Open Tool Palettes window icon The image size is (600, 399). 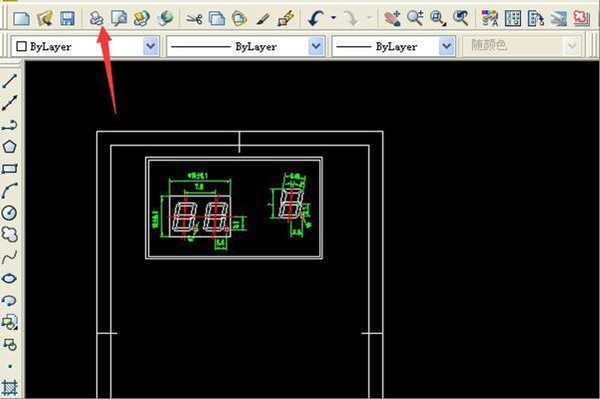tap(536, 18)
